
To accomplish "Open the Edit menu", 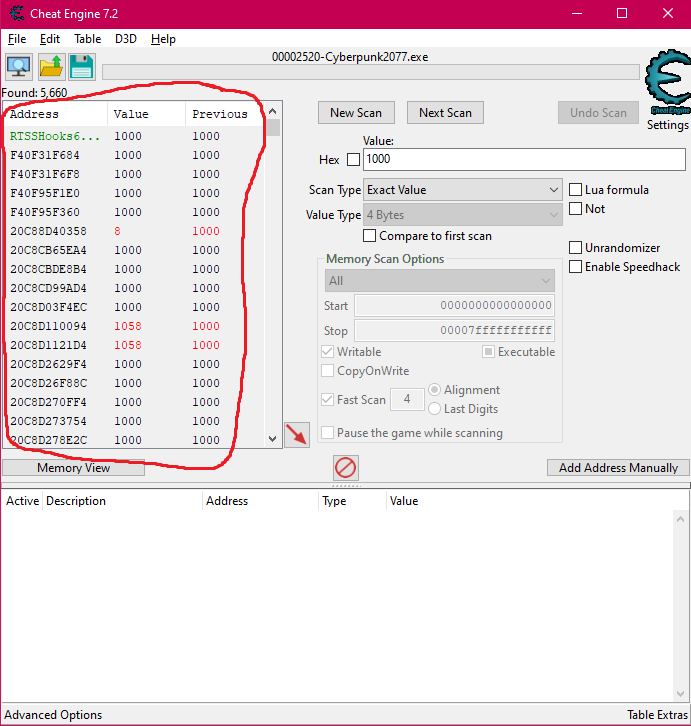I will coord(50,39).
